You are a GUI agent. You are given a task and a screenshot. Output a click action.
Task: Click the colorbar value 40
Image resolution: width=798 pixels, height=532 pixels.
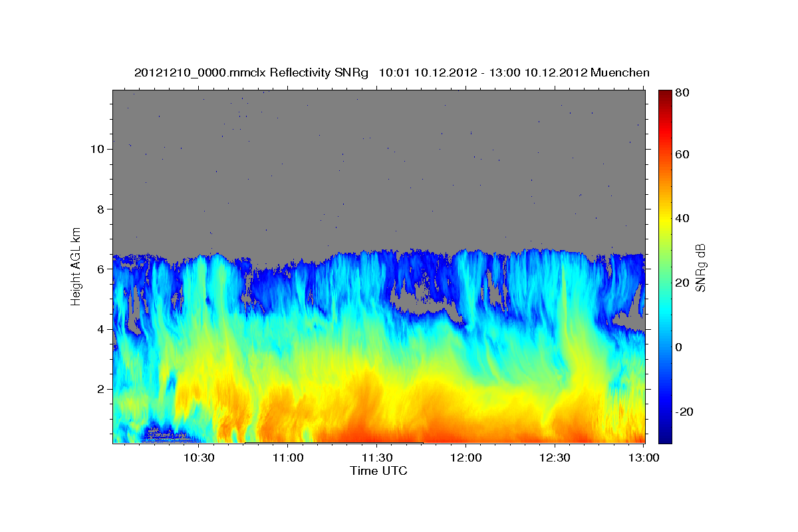point(682,218)
